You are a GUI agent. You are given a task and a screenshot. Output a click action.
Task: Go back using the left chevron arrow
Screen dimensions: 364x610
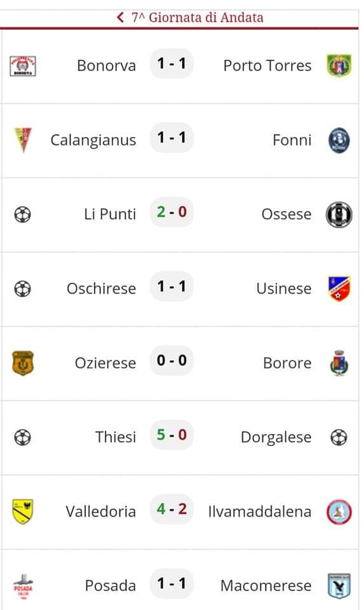click(x=120, y=18)
